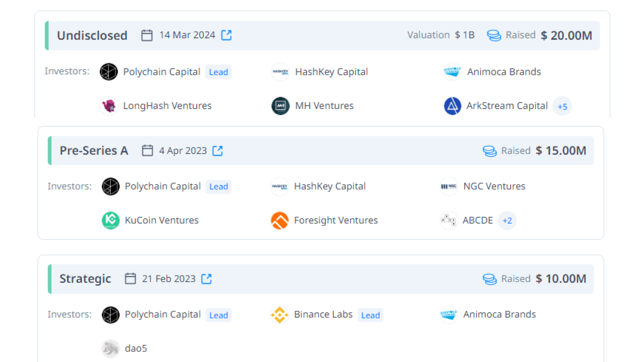Image resolution: width=644 pixels, height=362 pixels.
Task: Click the ABCDE investor name
Action: (x=477, y=220)
